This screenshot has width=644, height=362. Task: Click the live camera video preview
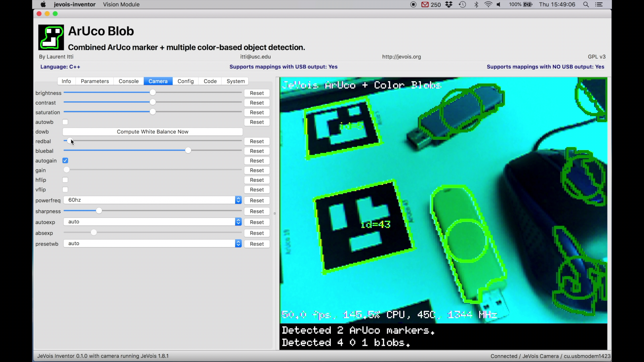(x=443, y=214)
